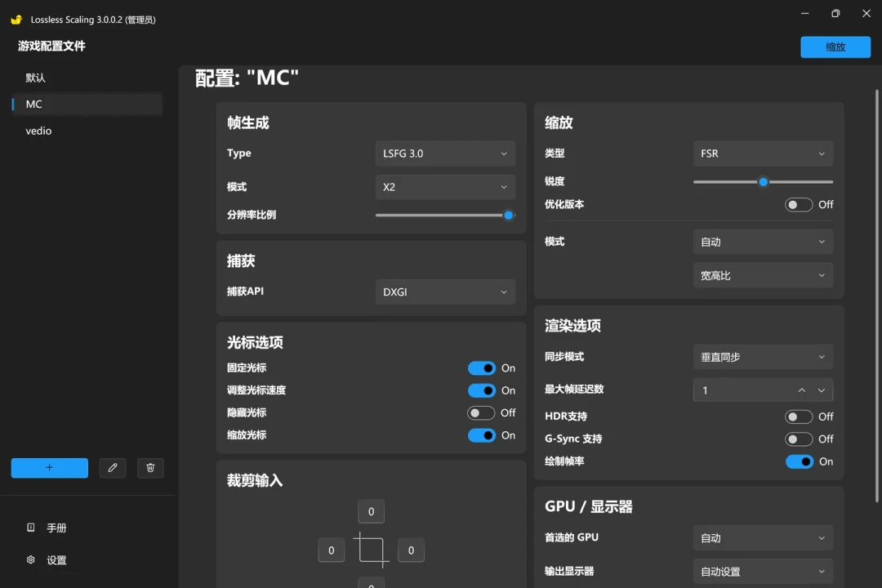
Task: Click the 配置: "MC" heading
Action: point(247,78)
